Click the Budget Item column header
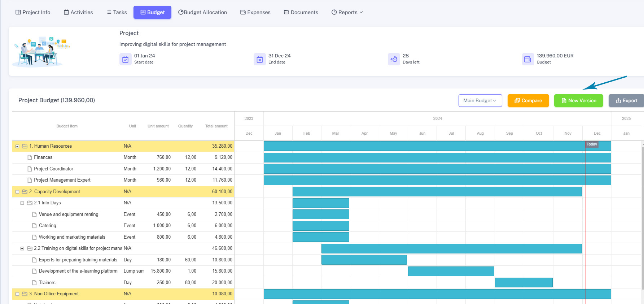This screenshot has width=644, height=304. (67, 126)
